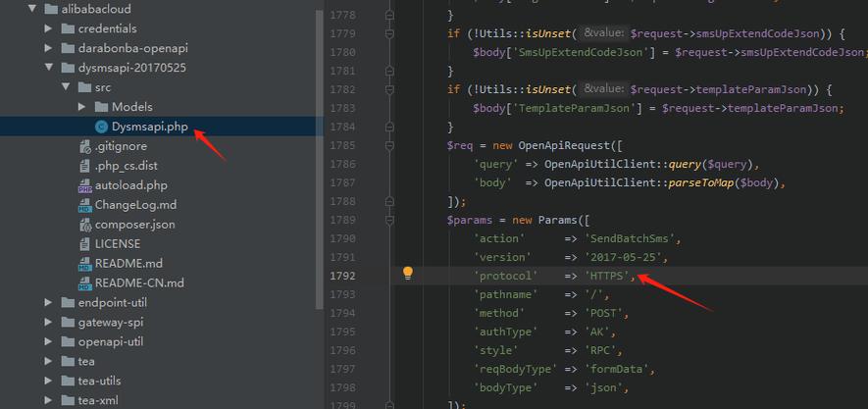Click the composer.json file icon
This screenshot has height=409, width=868.
(x=85, y=226)
